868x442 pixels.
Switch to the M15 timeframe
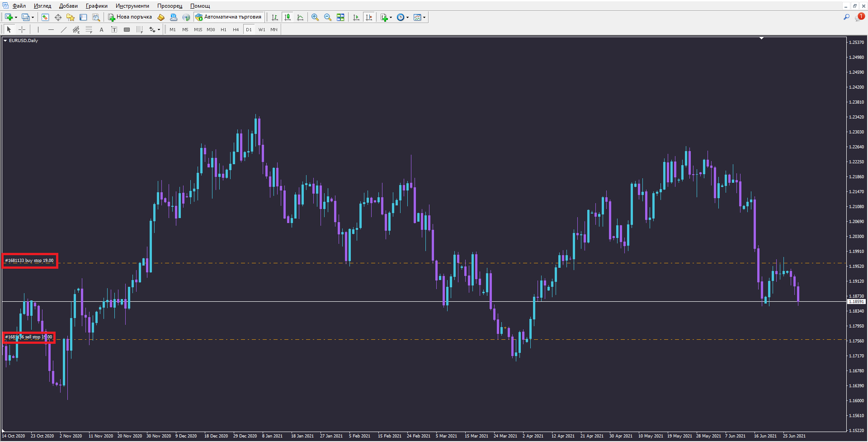coord(198,29)
